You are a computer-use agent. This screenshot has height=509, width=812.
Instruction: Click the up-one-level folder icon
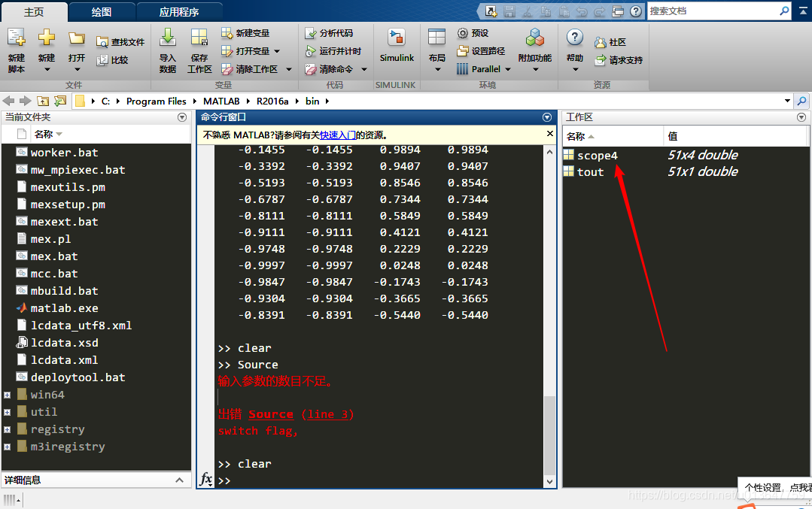(x=43, y=101)
